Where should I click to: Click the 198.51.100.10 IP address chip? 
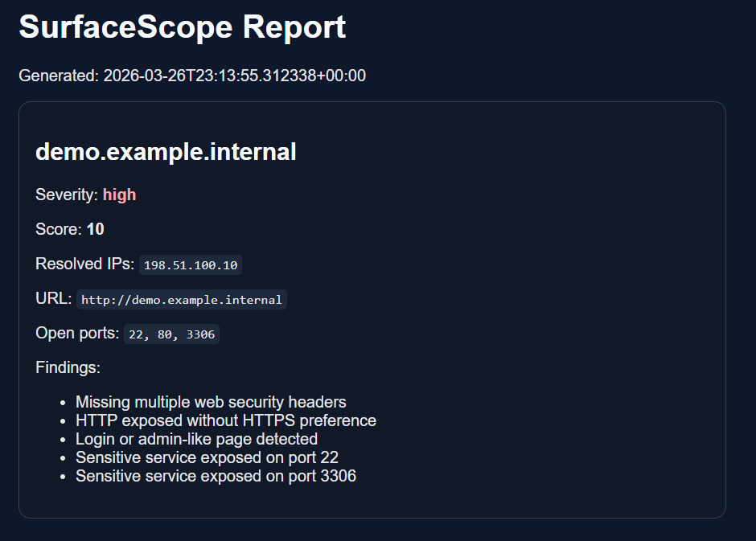190,264
